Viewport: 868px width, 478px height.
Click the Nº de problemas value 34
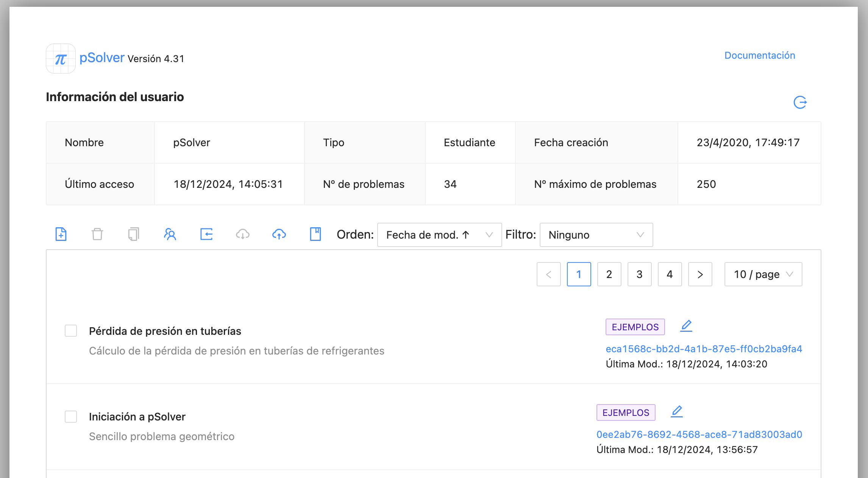click(x=450, y=184)
